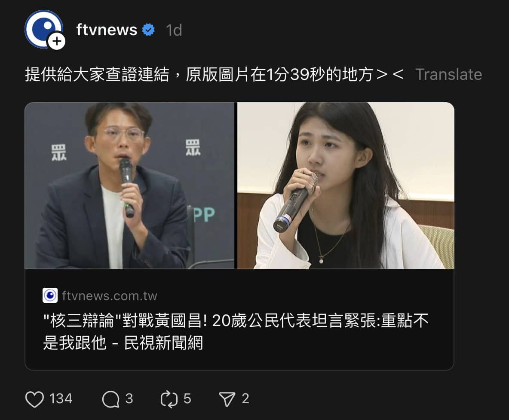The image size is (509, 420).
Task: Click the blue verified checkmark badge
Action: [x=149, y=30]
